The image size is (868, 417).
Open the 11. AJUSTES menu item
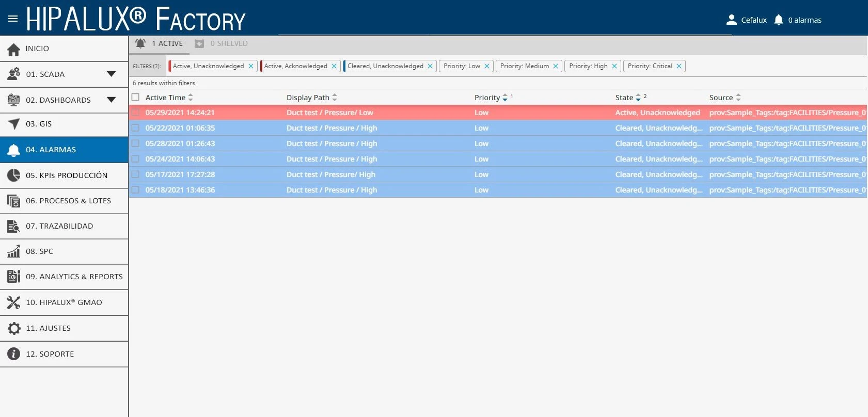point(64,328)
